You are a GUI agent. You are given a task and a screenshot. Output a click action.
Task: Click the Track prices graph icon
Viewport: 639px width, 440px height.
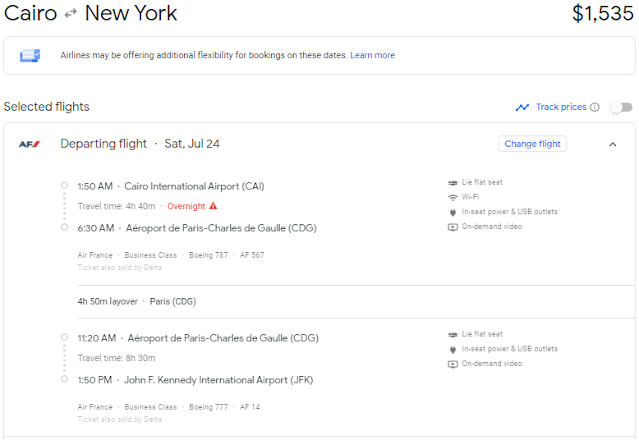click(522, 107)
